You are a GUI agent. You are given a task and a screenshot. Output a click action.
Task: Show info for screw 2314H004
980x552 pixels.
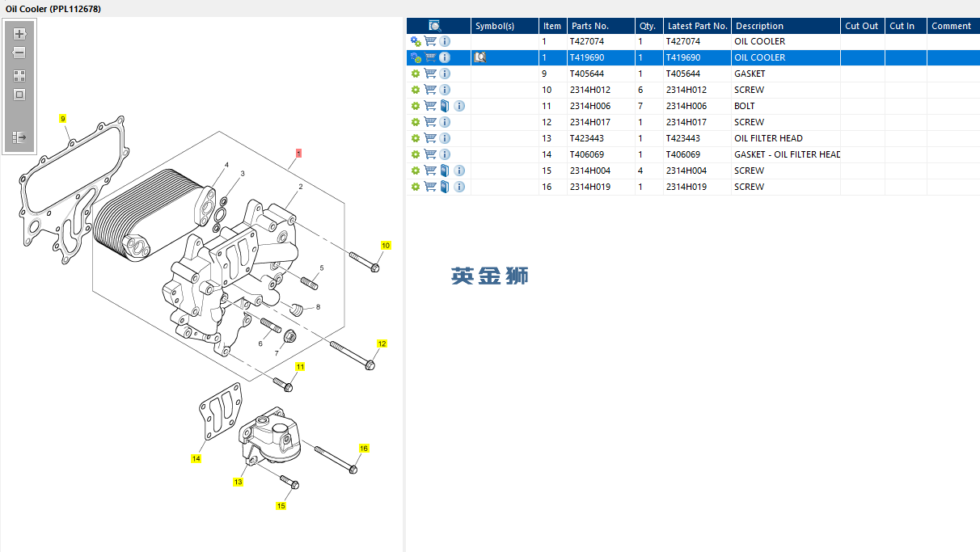coord(459,171)
